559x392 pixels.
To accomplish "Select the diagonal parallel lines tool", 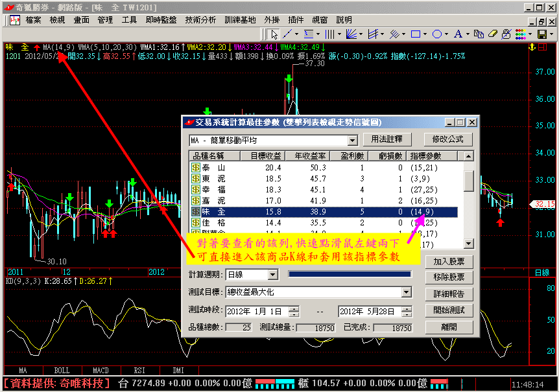I will 394,34.
